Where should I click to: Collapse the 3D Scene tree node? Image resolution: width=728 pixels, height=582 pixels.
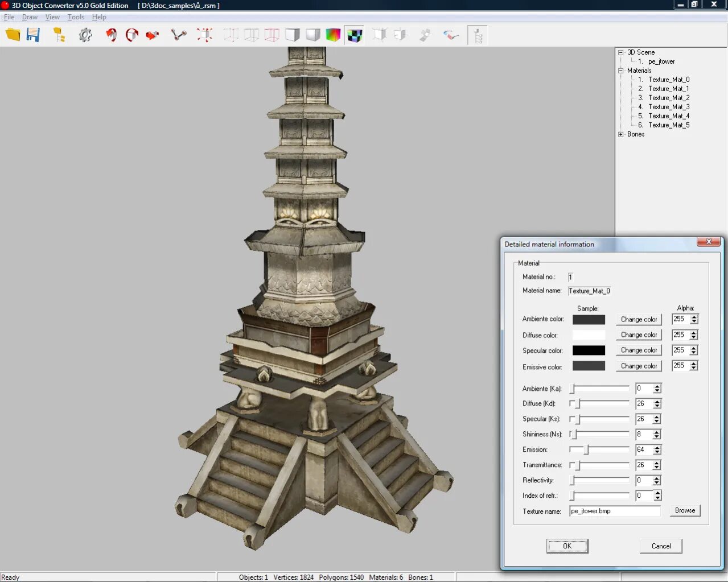(621, 52)
